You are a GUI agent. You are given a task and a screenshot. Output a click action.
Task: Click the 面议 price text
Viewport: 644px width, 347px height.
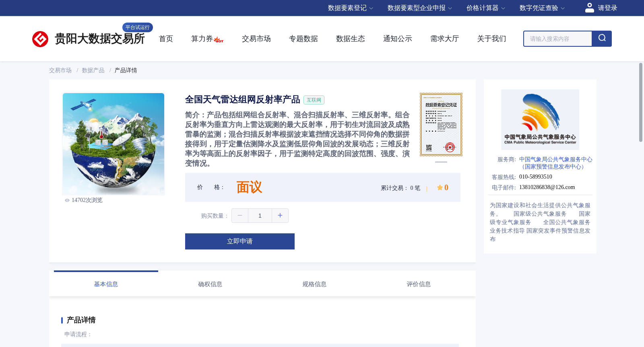pyautogui.click(x=249, y=187)
